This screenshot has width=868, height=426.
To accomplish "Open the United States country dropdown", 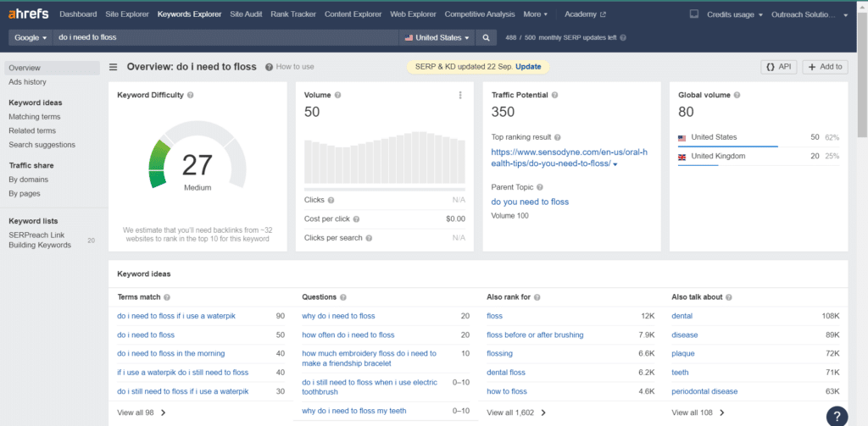I will tap(437, 37).
